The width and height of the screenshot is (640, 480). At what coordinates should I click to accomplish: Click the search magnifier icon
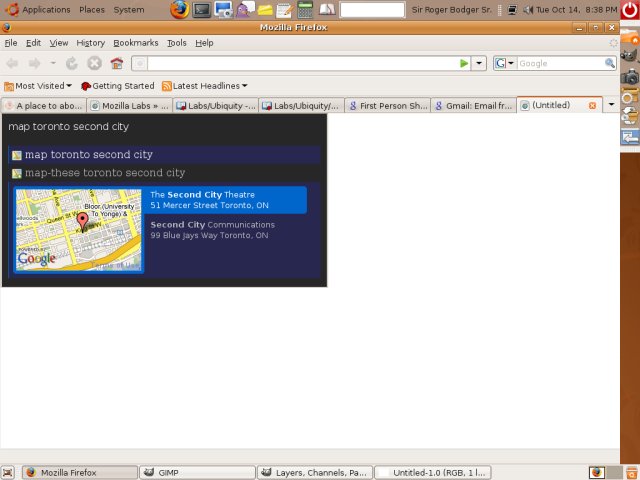609,63
